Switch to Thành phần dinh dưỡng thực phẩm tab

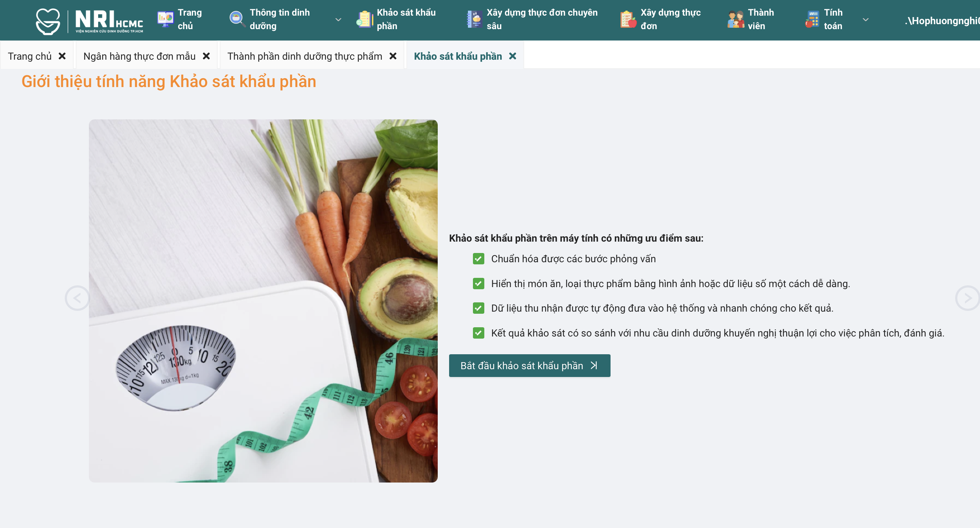[305, 56]
